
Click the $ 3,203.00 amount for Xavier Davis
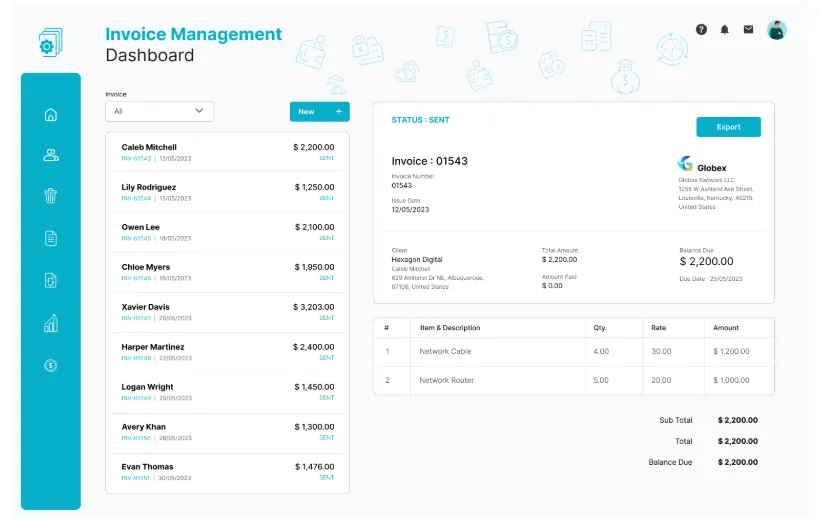coord(314,307)
